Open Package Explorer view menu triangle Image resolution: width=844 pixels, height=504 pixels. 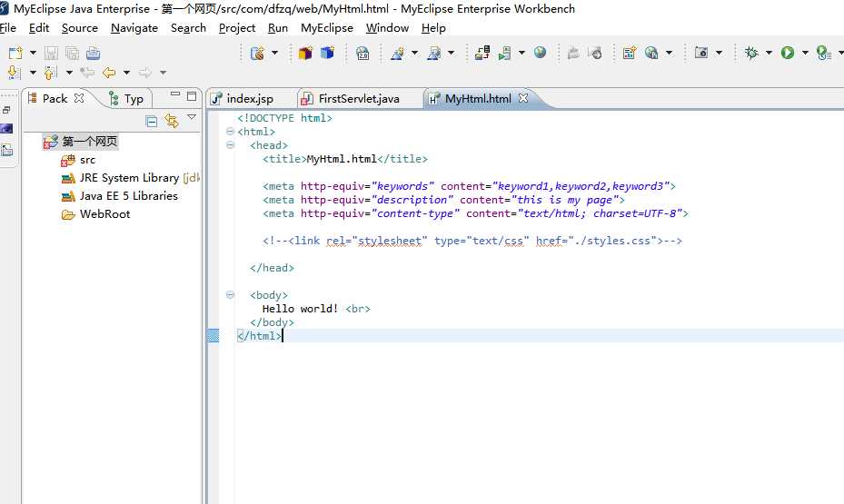192,117
